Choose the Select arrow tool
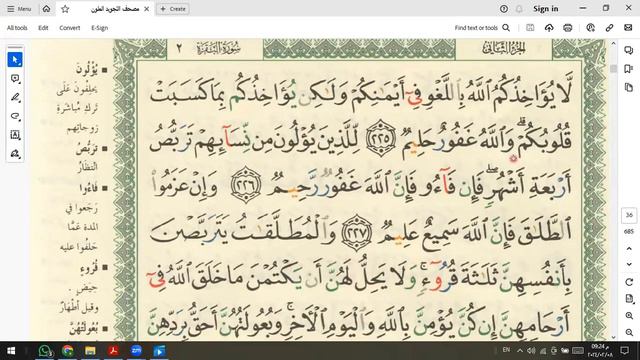This screenshot has width=640, height=360. [x=15, y=60]
